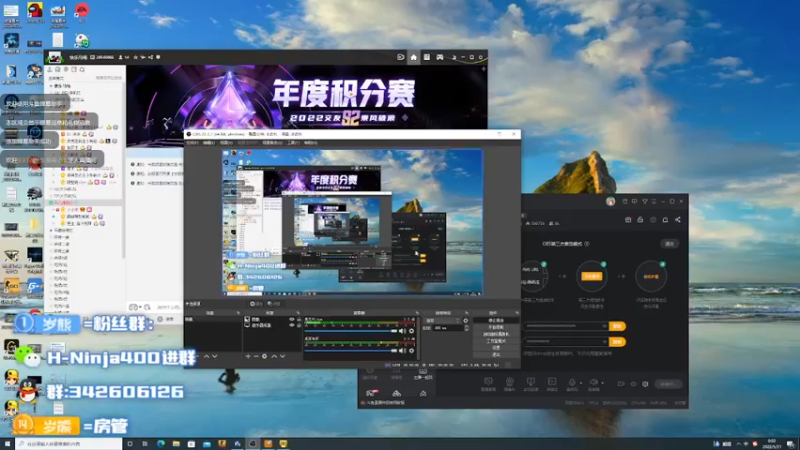Click the home icon in YY window header
The width and height of the screenshot is (800, 450).
pyautogui.click(x=414, y=57)
